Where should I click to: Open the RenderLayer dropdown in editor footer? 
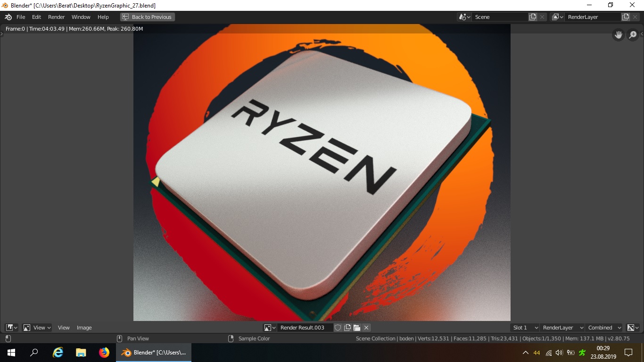click(562, 328)
